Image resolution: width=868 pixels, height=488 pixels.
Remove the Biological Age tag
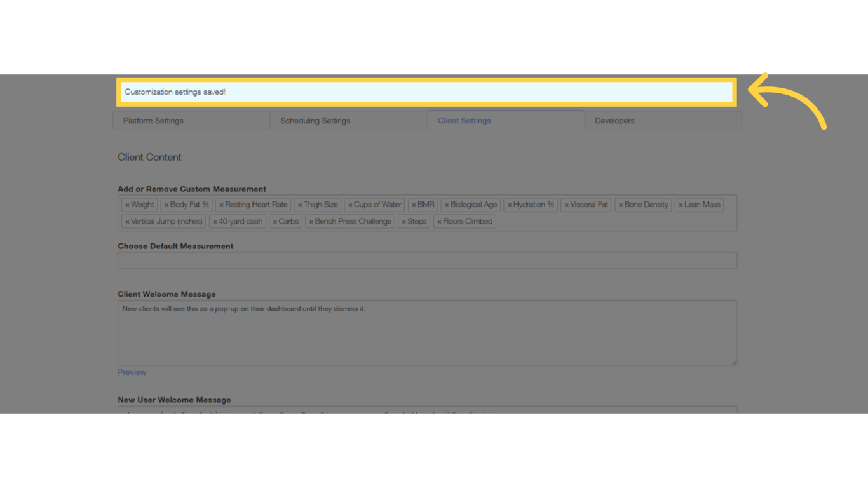click(446, 204)
